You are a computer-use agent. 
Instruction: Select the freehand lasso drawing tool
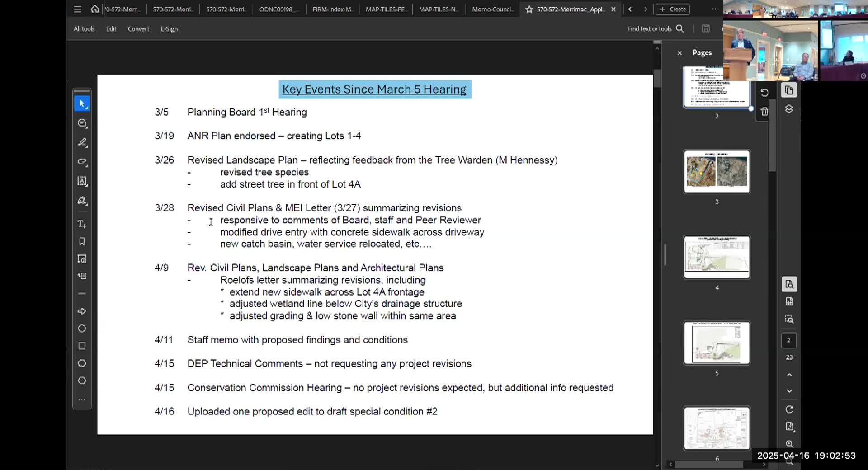tap(82, 162)
